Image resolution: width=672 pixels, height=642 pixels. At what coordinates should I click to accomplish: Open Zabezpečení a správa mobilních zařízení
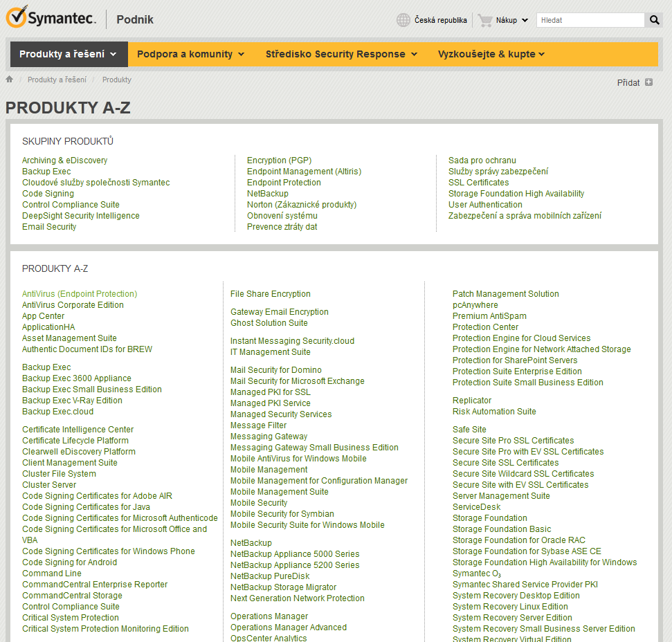pos(525,216)
